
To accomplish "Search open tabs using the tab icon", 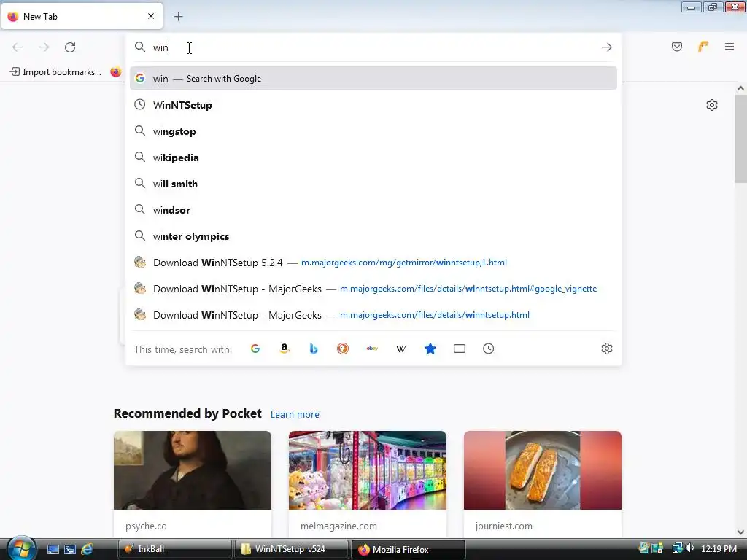I will (x=460, y=349).
